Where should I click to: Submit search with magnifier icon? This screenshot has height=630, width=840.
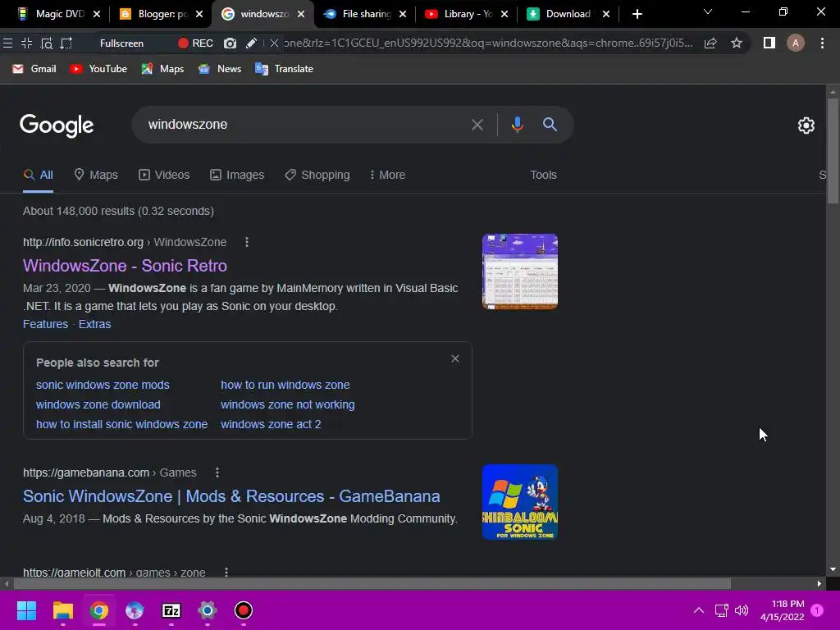(x=550, y=125)
